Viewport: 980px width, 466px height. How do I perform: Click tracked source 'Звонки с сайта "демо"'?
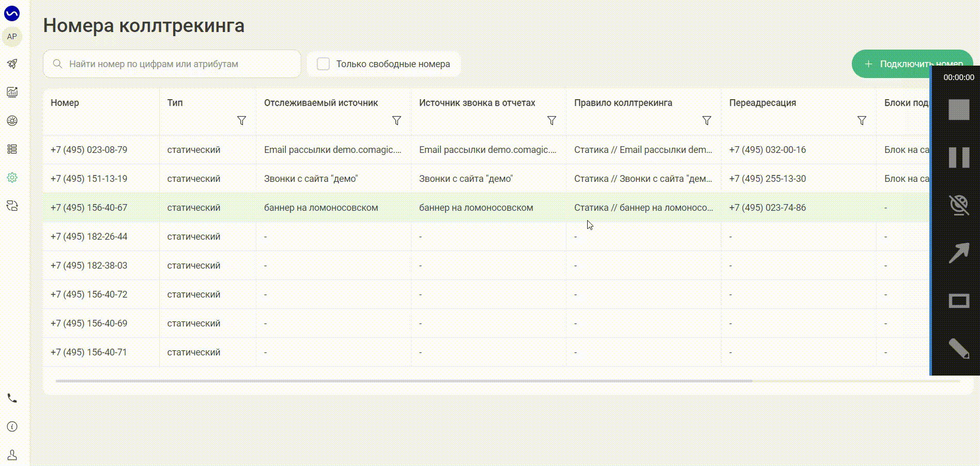pyautogui.click(x=311, y=179)
